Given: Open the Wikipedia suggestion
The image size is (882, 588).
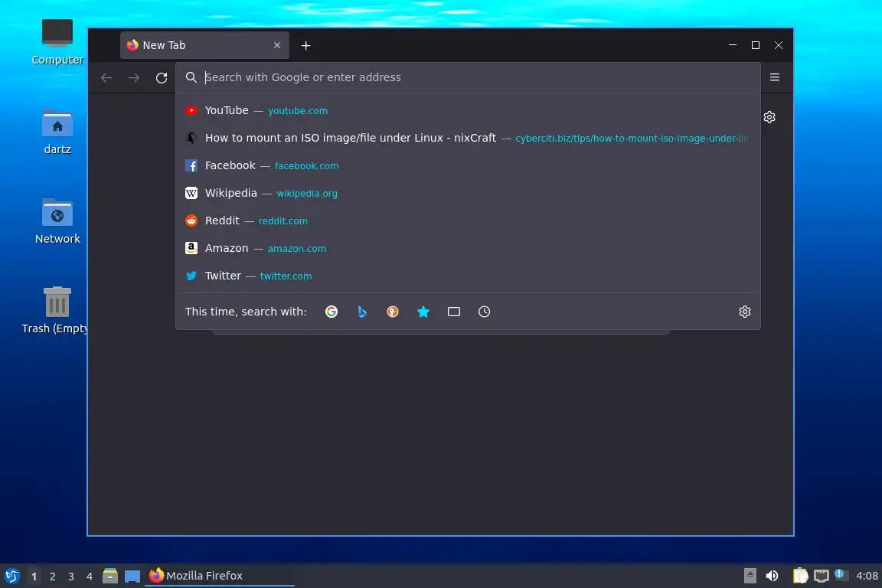Looking at the screenshot, I should point(468,193).
